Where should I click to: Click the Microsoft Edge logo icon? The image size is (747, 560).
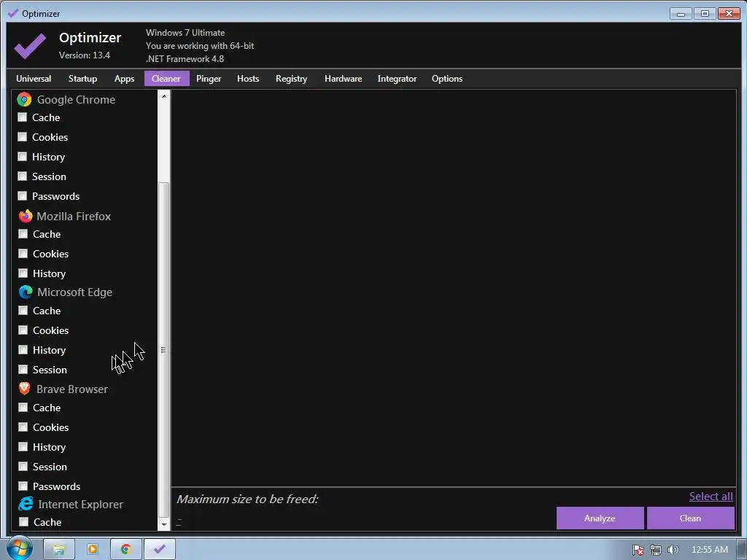coord(26,292)
